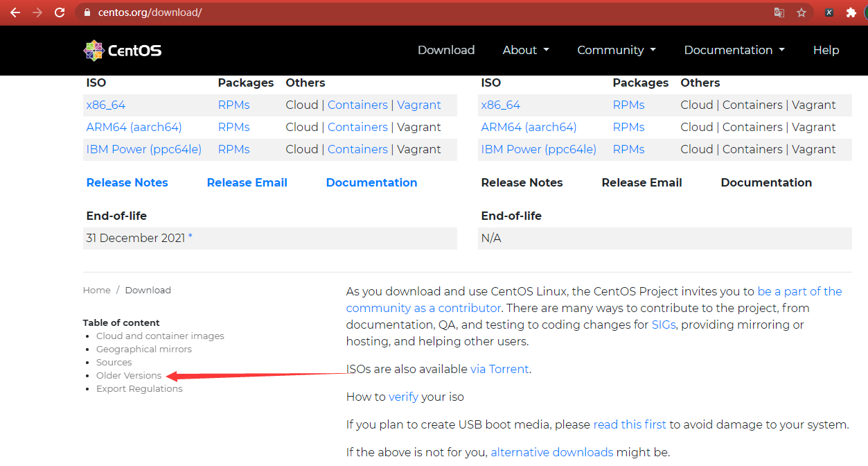Open Containers link in left ARM64 row

[x=357, y=127]
